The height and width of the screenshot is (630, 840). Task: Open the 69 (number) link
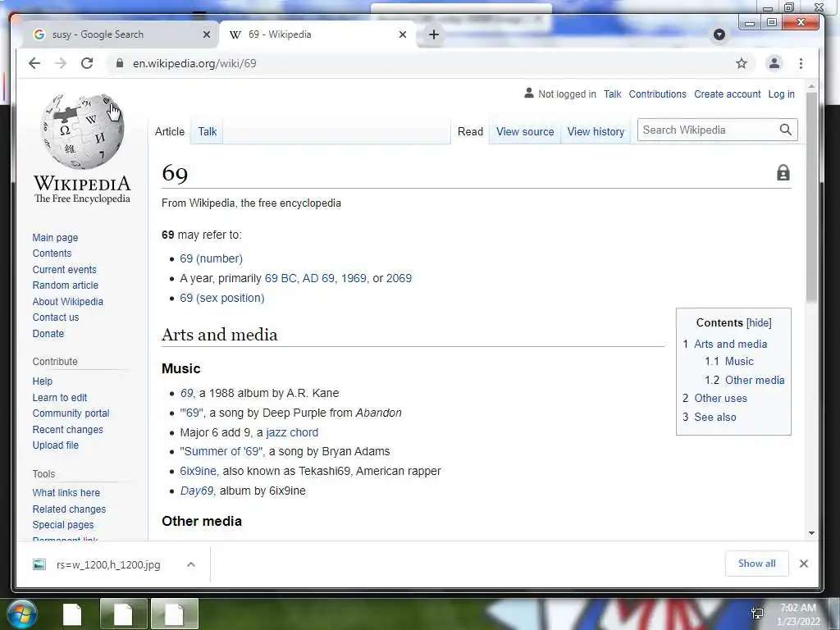[x=211, y=258]
